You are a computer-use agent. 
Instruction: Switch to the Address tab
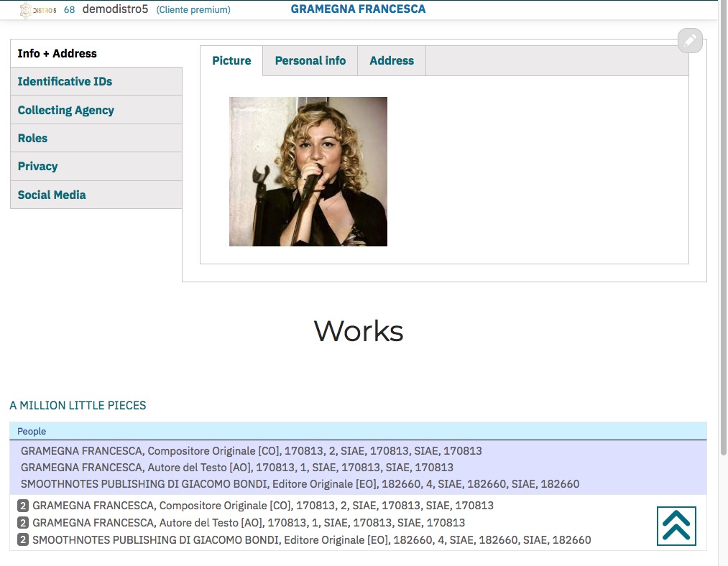[x=392, y=61]
